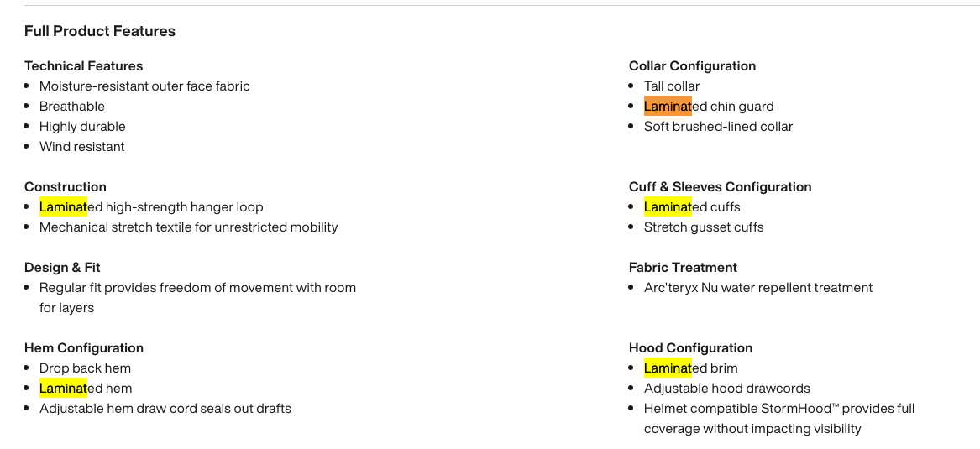
Task: Click the Hood Configuration heading
Action: (x=690, y=347)
